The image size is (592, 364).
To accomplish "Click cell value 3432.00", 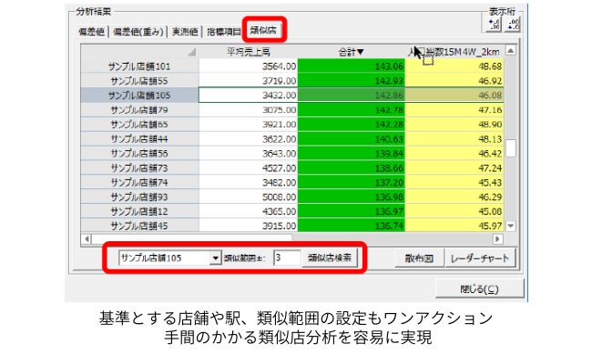I will (x=249, y=96).
